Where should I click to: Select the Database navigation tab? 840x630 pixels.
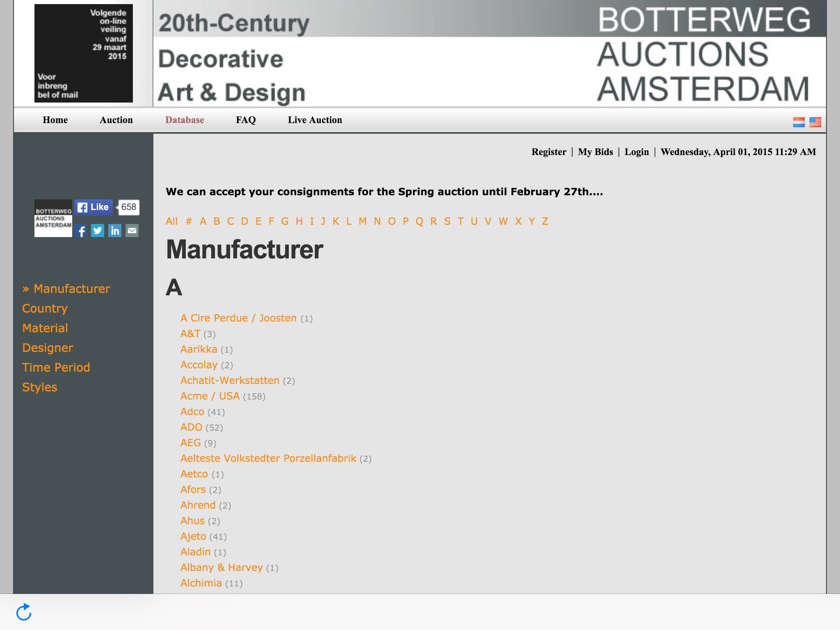185,120
